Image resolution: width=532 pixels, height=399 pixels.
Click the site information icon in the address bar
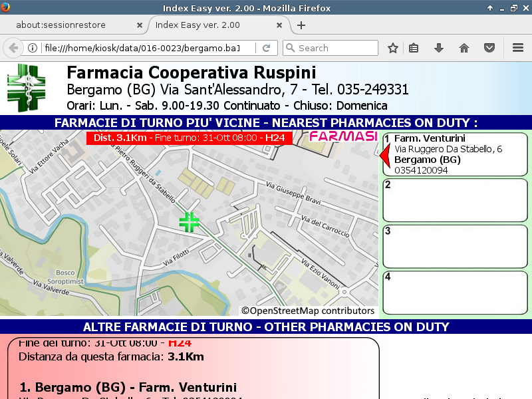pos(32,48)
